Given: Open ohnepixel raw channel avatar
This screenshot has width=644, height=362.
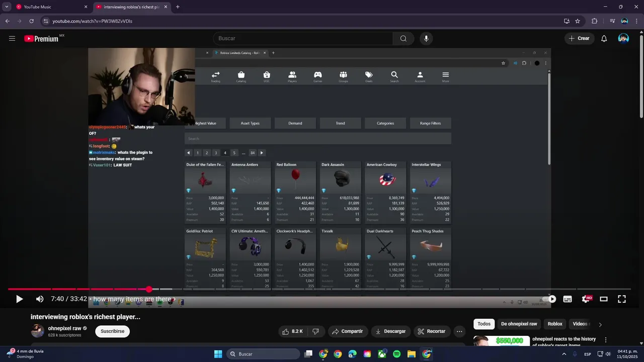Looking at the screenshot, I should (37, 331).
